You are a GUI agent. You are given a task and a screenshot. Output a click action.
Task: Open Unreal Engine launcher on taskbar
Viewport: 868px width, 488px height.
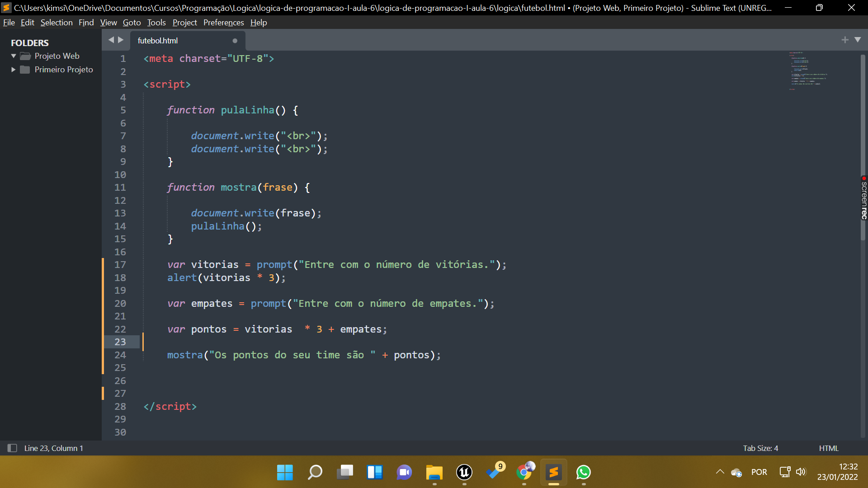(x=464, y=472)
